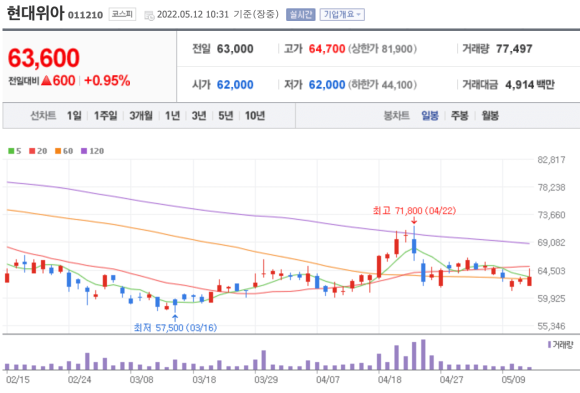This screenshot has width=580, height=393.
Task: Click the orange 60-day moving average legend
Action: click(x=64, y=151)
